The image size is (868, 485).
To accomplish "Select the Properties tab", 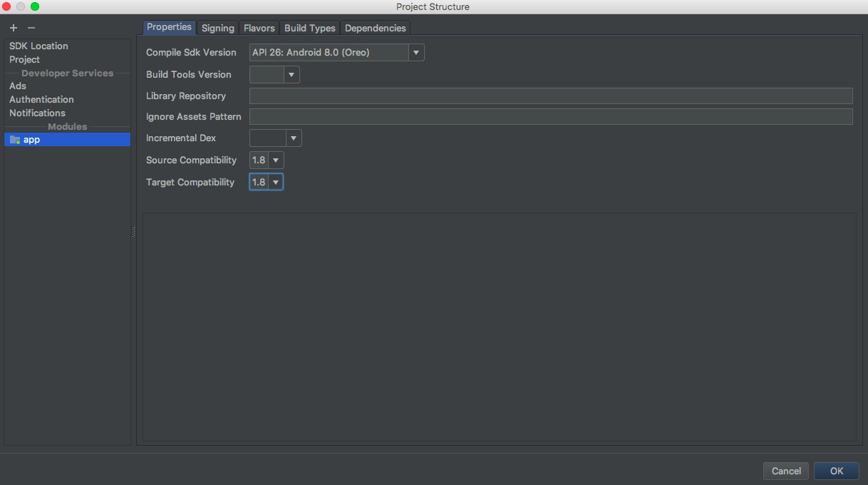I will click(x=169, y=27).
